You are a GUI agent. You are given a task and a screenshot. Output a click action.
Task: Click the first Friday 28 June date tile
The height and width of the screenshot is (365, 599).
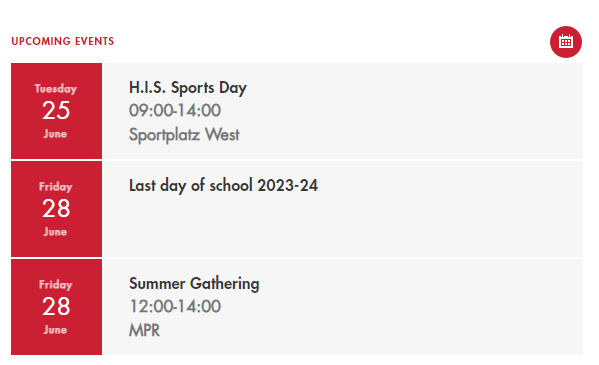(x=57, y=209)
